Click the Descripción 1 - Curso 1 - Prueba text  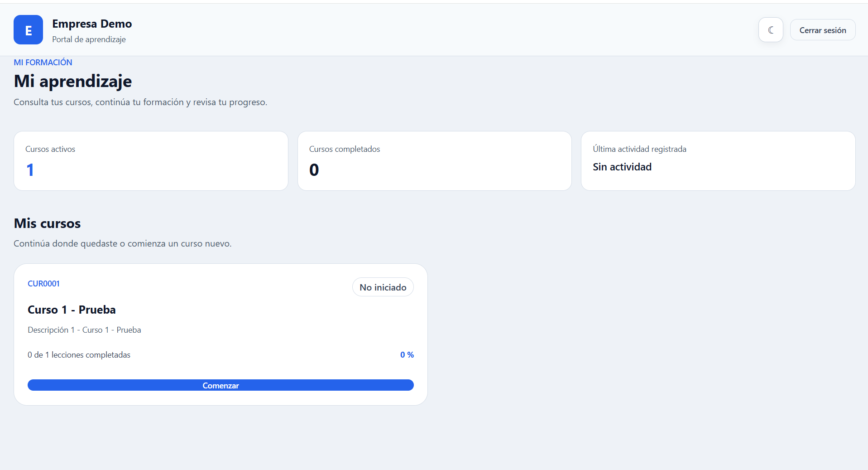pyautogui.click(x=84, y=330)
